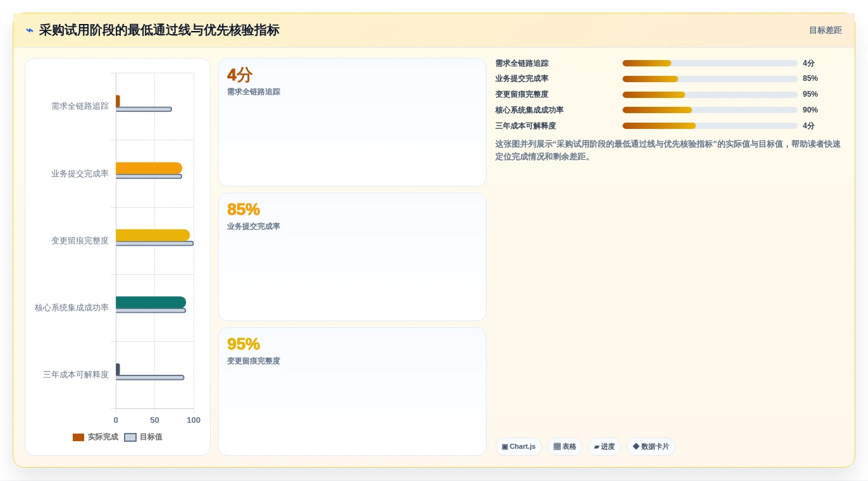The height and width of the screenshot is (481, 868).
Task: Click the orange 实际完成 legend swatch
Action: tap(78, 437)
